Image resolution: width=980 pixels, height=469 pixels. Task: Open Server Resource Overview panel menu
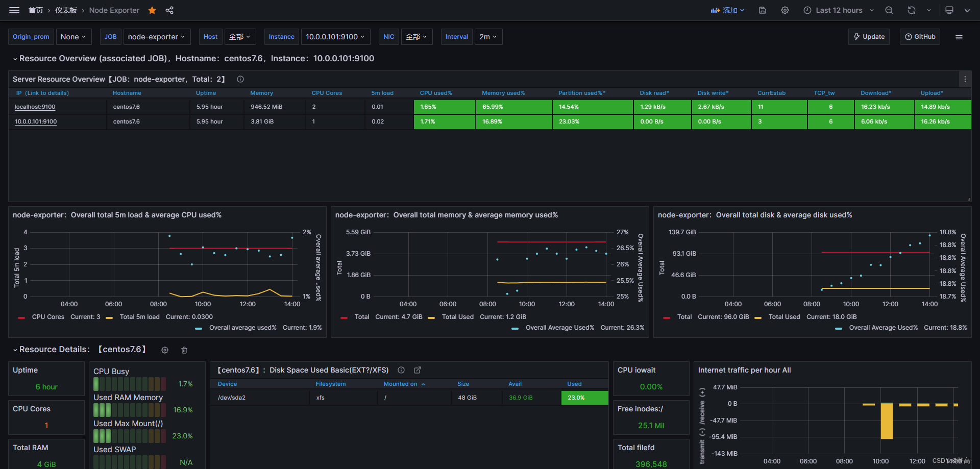point(965,79)
